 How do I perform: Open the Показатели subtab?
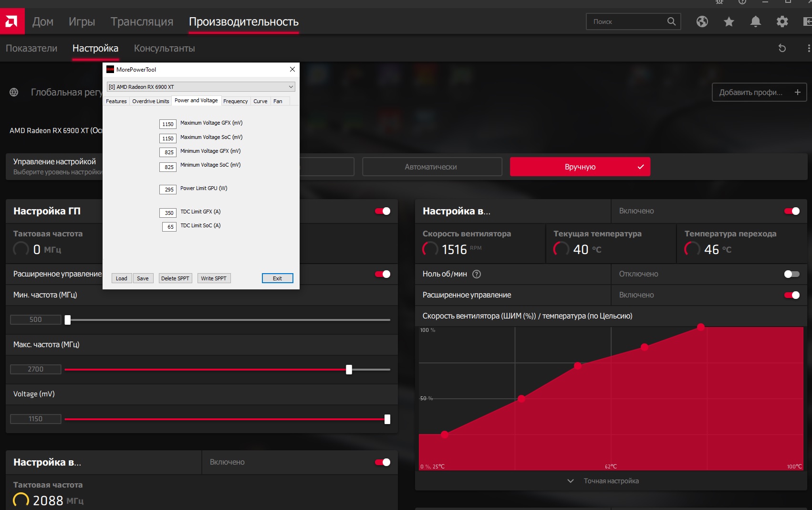31,48
